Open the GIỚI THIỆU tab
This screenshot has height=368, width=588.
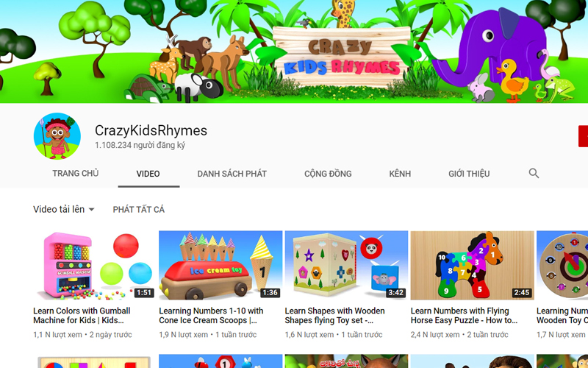coord(469,174)
